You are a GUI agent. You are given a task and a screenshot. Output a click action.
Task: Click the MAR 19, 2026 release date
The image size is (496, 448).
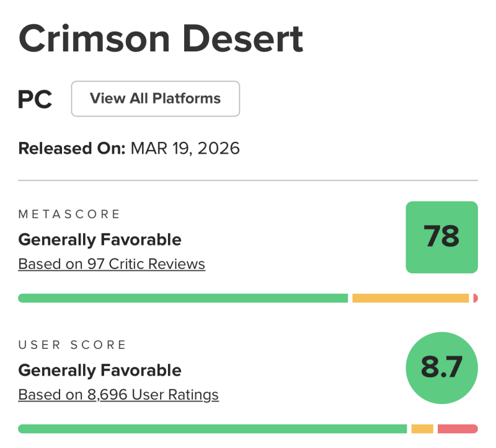pyautogui.click(x=185, y=149)
